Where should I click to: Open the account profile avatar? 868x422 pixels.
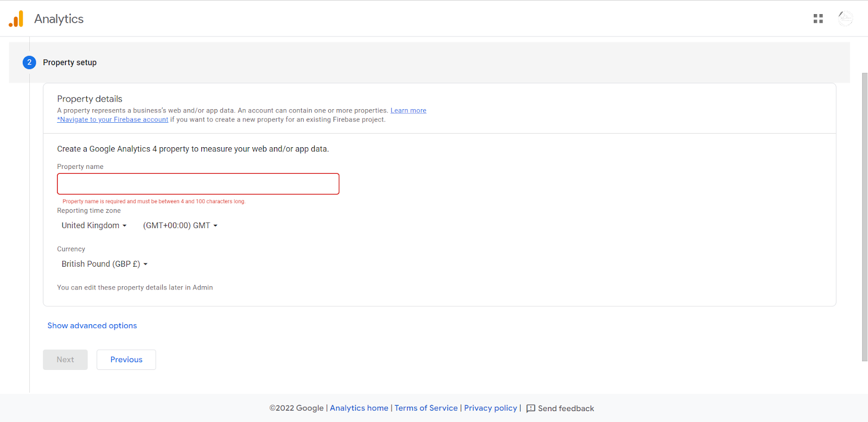[845, 18]
